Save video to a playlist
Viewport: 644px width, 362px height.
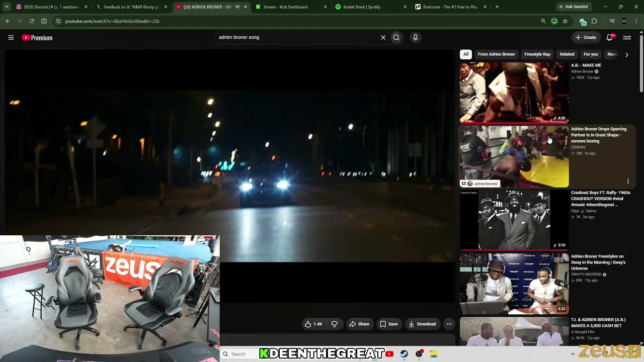coord(388,324)
